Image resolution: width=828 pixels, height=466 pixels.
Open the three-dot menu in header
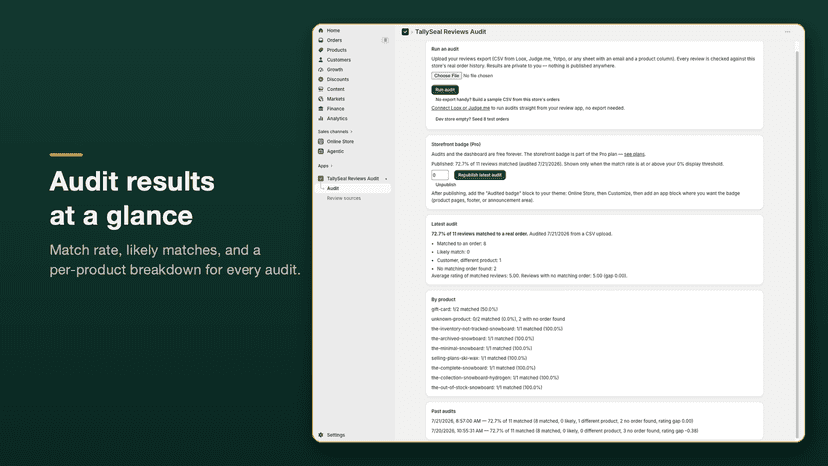pyautogui.click(x=787, y=32)
